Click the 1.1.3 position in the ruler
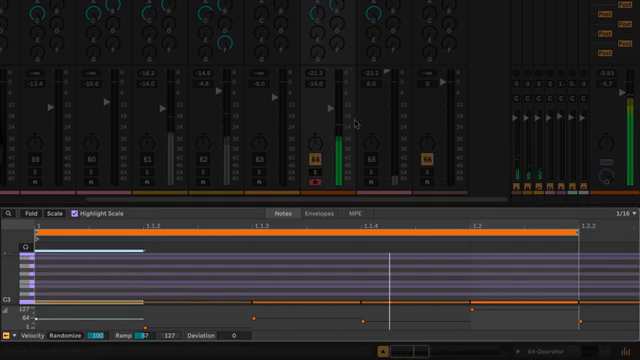Viewport: 640px width, 360px height. 261,226
